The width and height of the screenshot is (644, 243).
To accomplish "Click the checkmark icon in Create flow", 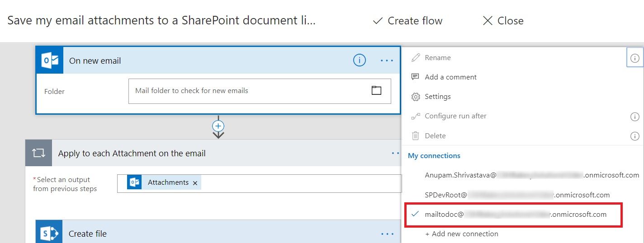I will pos(378,21).
